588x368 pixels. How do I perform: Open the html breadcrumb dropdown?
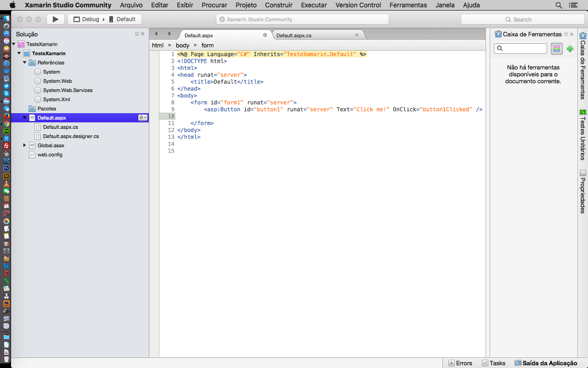click(158, 45)
